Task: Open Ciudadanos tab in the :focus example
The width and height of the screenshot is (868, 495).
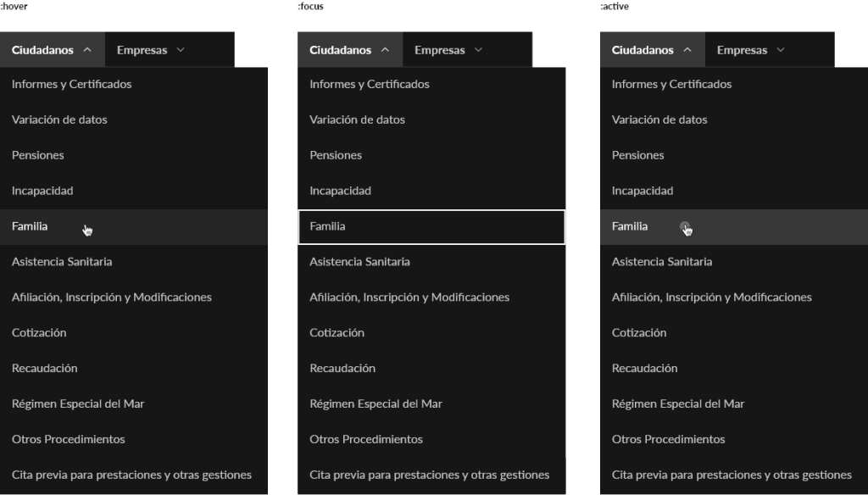Action: pyautogui.click(x=341, y=50)
